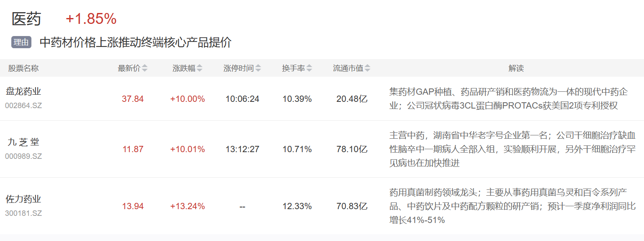Click the 股票名称 column header
Image resolution: width=644 pixels, height=241 pixels.
pos(23,68)
